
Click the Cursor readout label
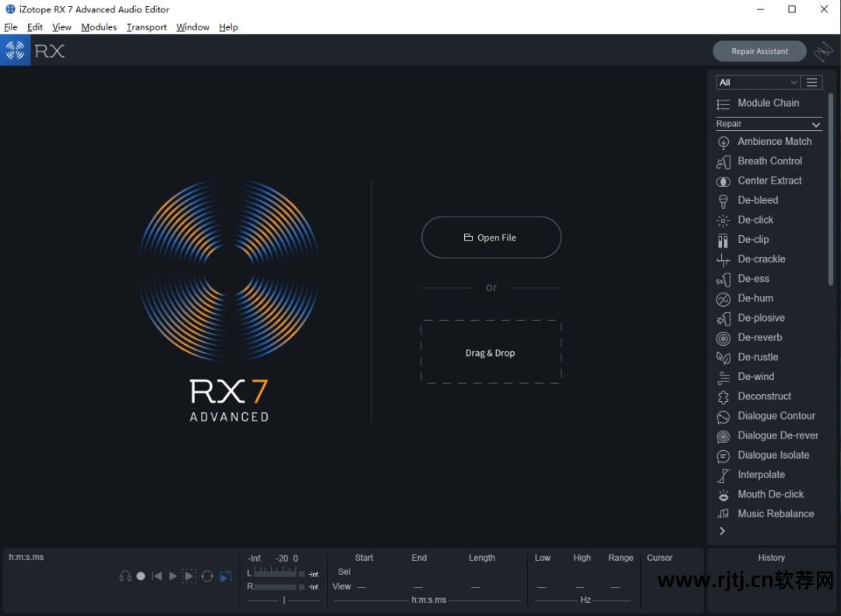click(x=660, y=558)
